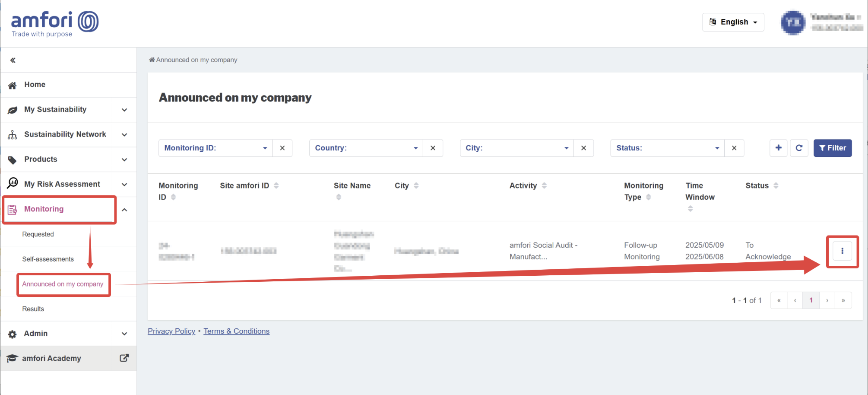Select Home in the sidebar

tap(35, 85)
